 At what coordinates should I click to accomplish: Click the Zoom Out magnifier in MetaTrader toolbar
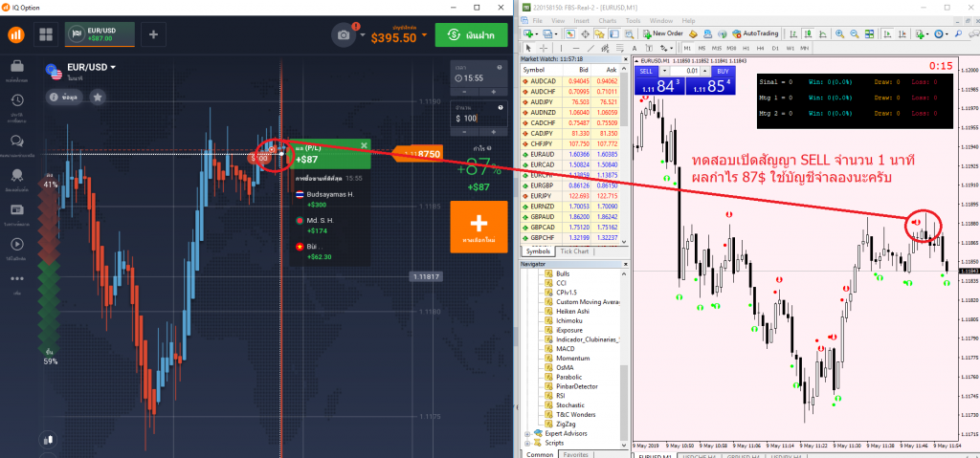(x=855, y=33)
